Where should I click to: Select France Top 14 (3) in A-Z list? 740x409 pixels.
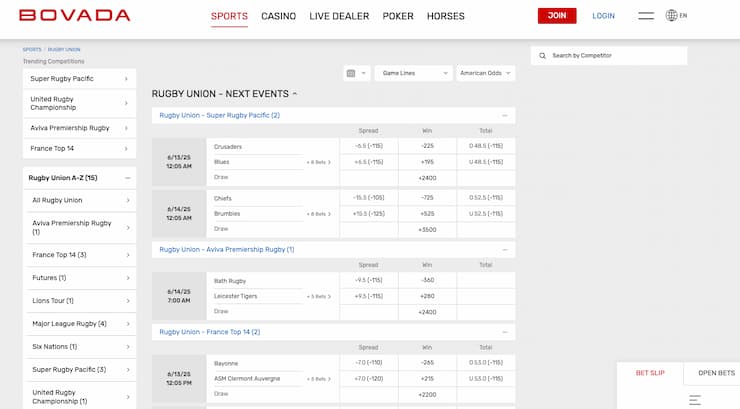(80, 255)
